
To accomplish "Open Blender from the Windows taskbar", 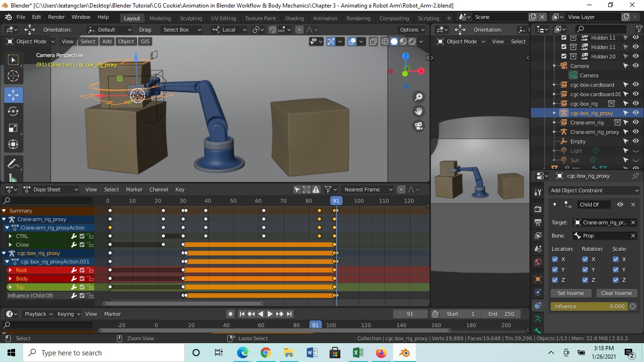I will pyautogui.click(x=404, y=353).
